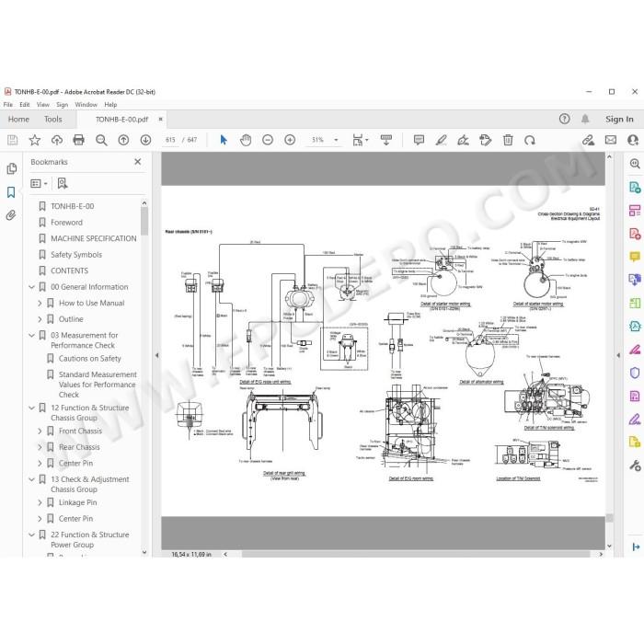Expand How to Use Manual bookmark

pyautogui.click(x=40, y=303)
